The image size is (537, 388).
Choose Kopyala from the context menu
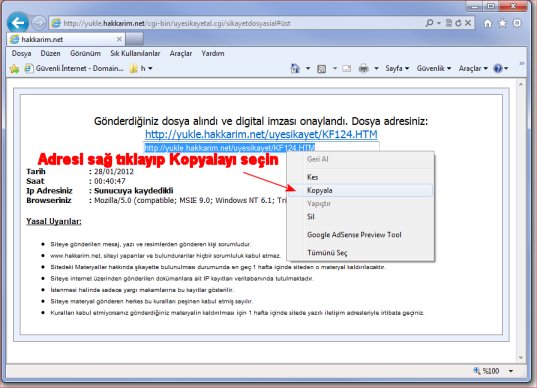[361, 190]
